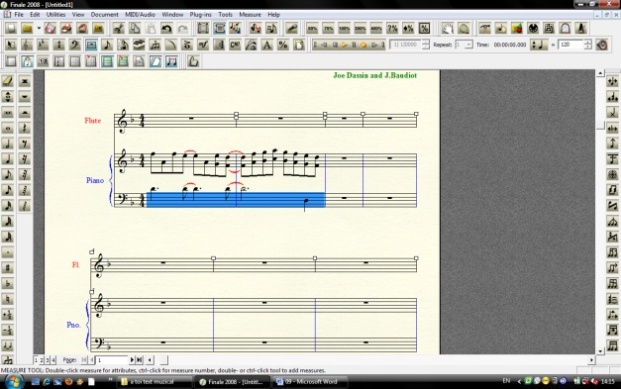Choose the Simple Entry note tool
Image resolution: width=621 pixels, height=389 pixels.
[x=107, y=45]
